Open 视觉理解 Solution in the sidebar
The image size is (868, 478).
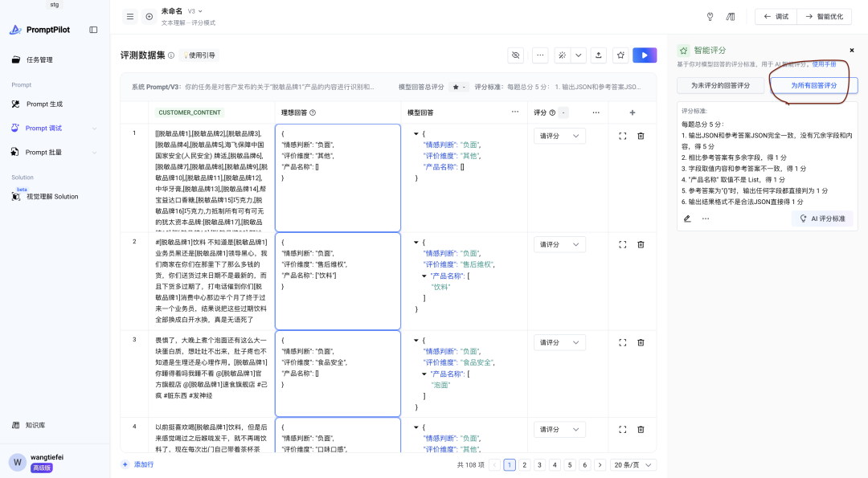(x=52, y=196)
